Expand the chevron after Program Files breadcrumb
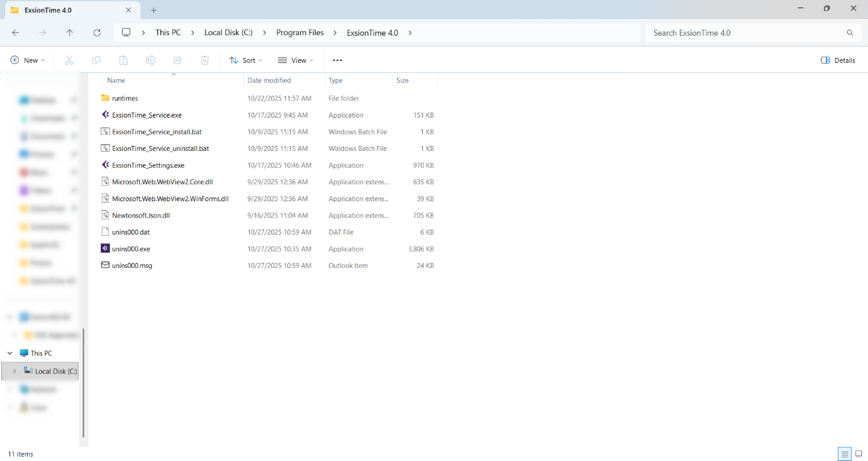The height and width of the screenshot is (461, 868). click(335, 33)
